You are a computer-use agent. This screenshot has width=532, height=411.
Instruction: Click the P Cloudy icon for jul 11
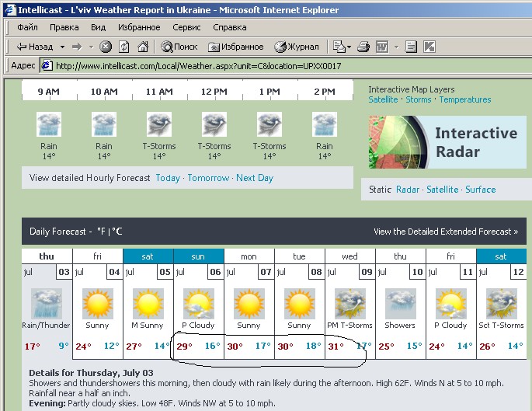[451, 304]
